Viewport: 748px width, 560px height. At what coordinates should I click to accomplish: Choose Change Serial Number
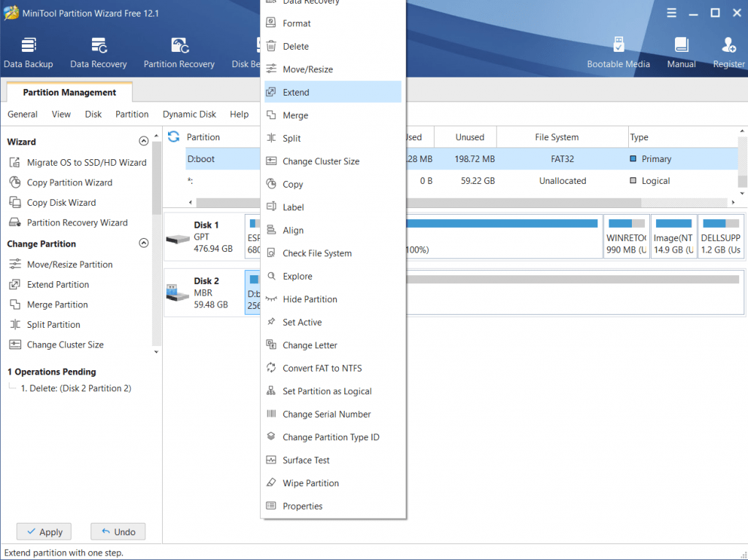(x=333, y=414)
